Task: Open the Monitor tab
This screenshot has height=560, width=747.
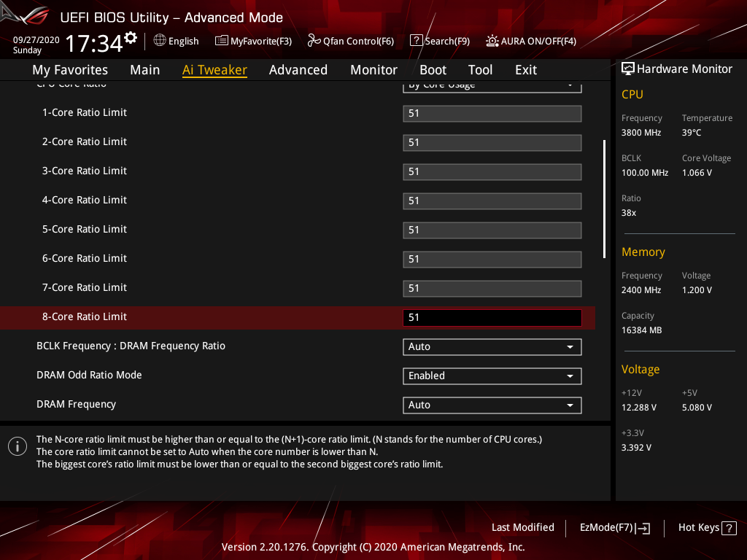Action: [374, 70]
